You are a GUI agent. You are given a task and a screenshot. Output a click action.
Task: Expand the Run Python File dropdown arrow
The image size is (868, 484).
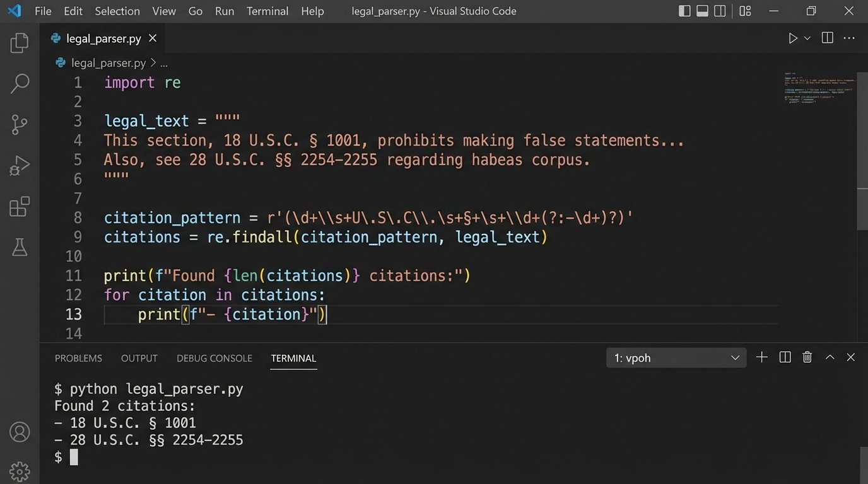807,38
